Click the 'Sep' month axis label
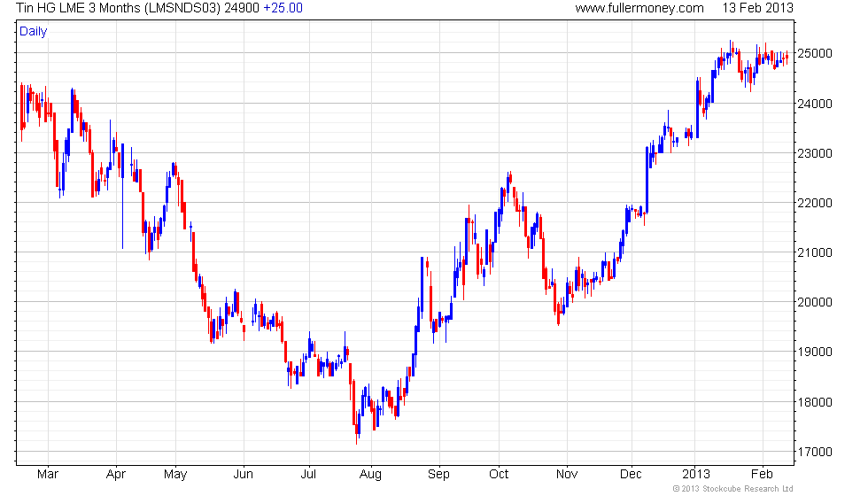 (438, 475)
